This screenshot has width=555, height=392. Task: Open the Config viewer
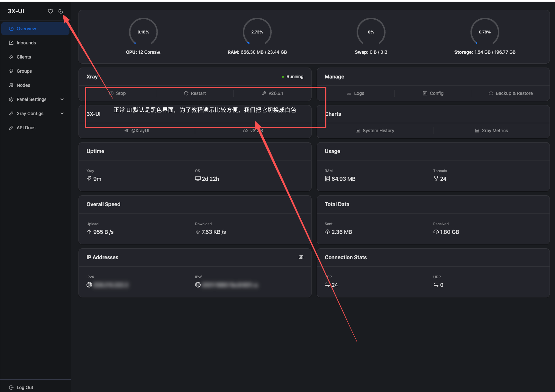point(433,93)
